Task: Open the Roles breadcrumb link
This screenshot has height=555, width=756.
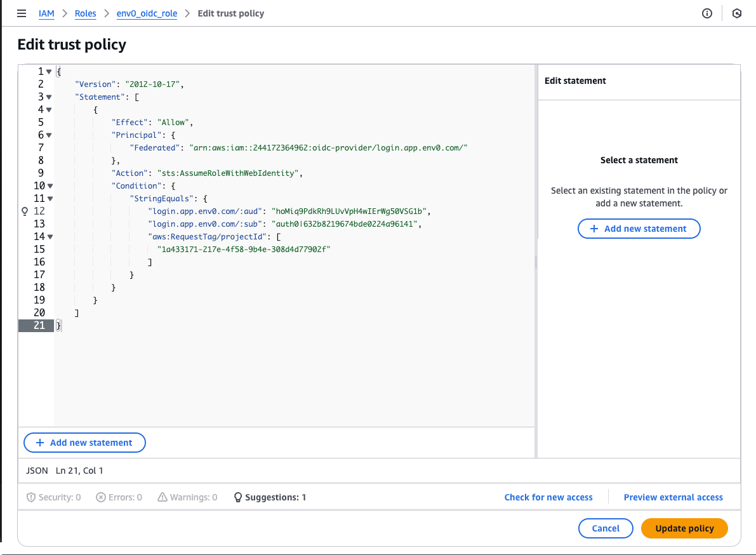Action: 85,13
